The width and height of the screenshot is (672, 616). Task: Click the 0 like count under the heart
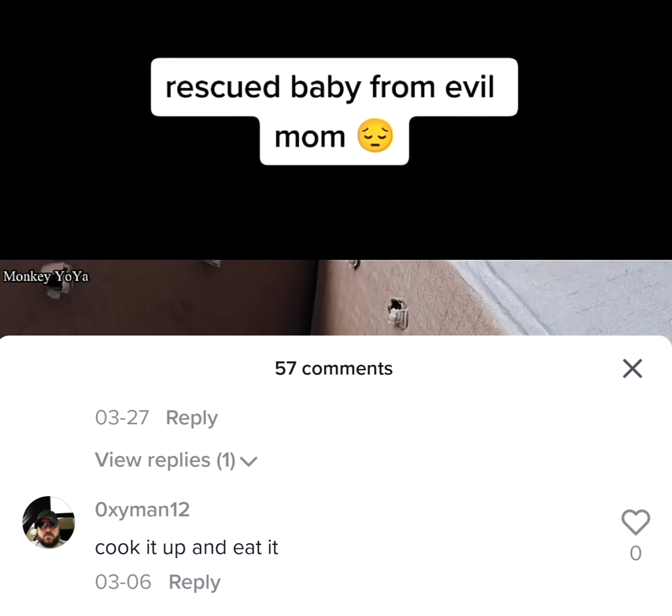pos(635,553)
